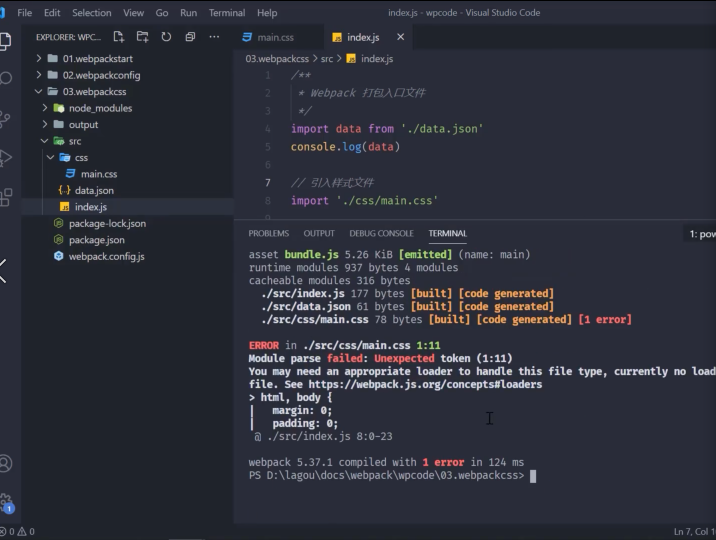The height and width of the screenshot is (540, 716).
Task: Switch to the DEBUG CONSOLE tab
Action: coord(381,234)
